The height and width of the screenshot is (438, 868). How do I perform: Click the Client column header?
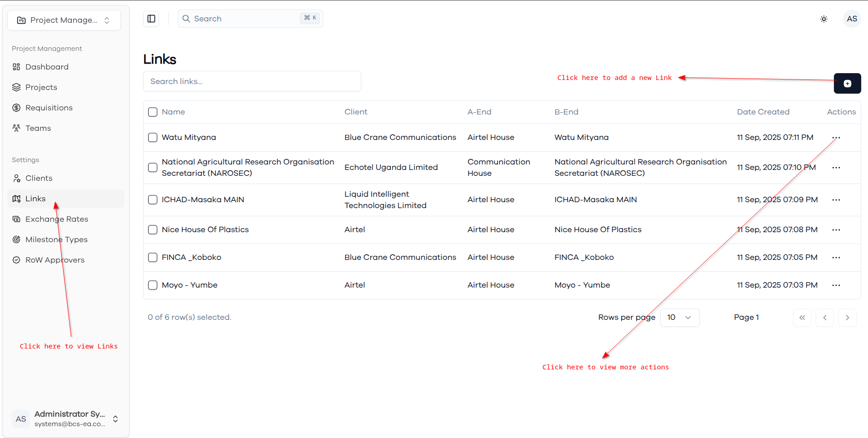356,112
